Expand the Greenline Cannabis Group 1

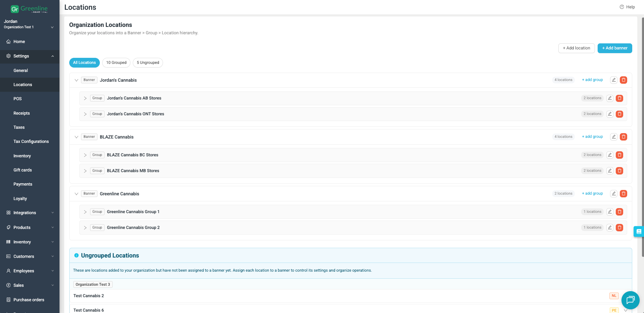click(x=85, y=212)
